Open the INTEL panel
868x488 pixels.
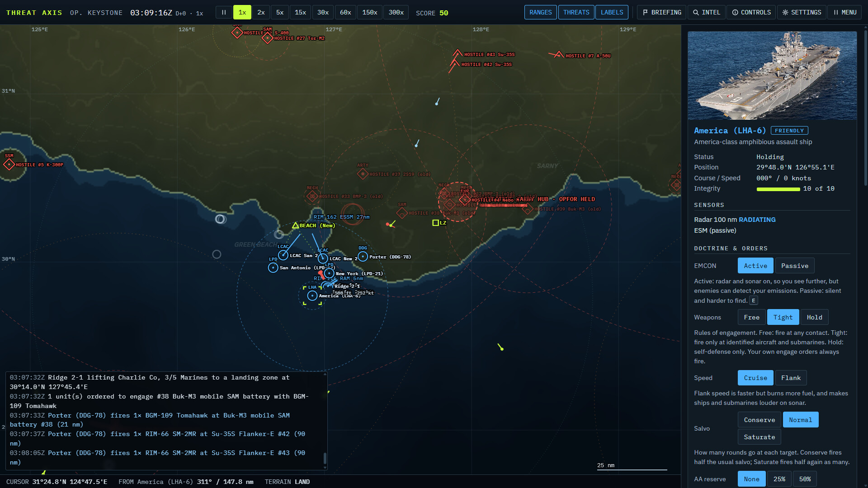point(707,13)
